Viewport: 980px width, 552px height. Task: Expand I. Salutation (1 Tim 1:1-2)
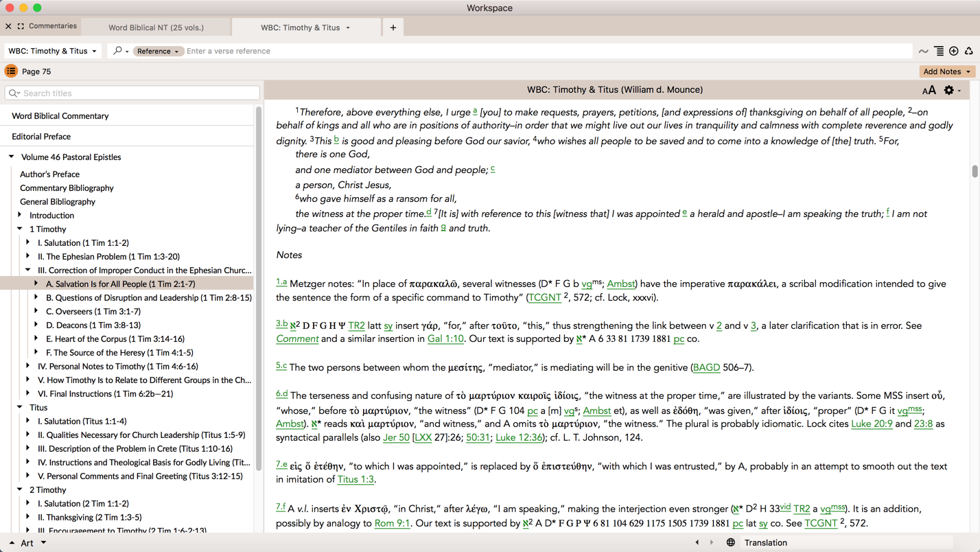[28, 243]
